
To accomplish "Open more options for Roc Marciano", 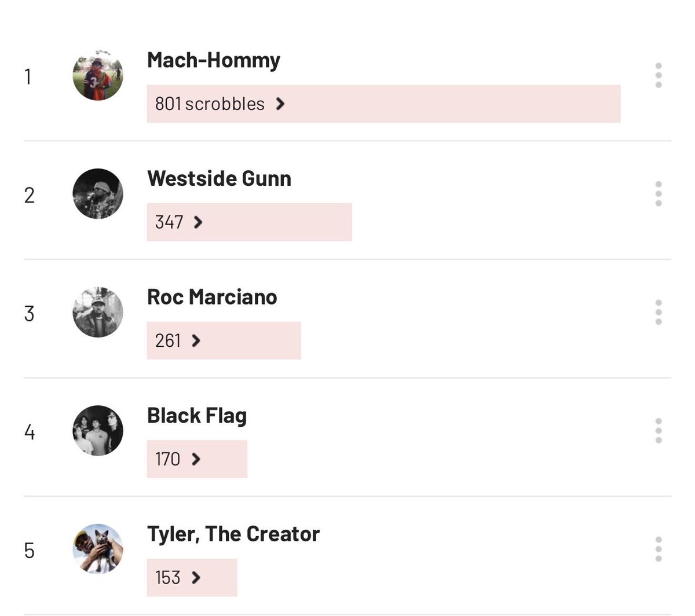I will tap(659, 313).
